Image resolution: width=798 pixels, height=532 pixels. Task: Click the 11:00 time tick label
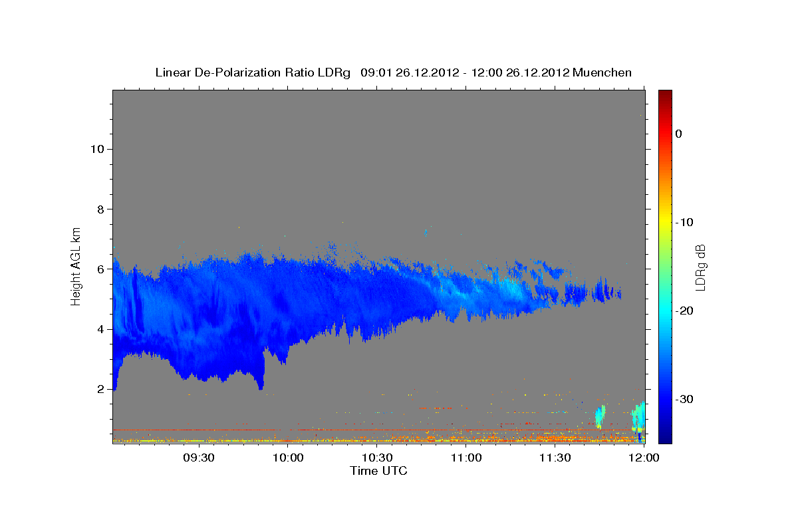466,458
